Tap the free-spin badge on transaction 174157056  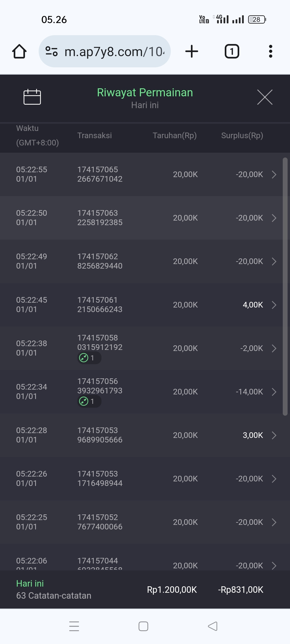(89, 401)
